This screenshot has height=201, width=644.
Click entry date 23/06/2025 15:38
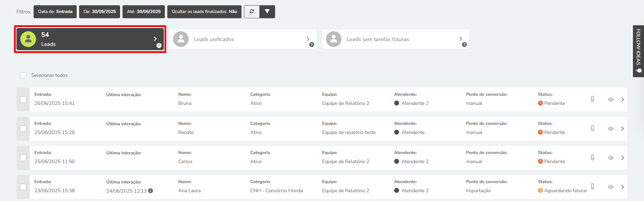pyautogui.click(x=54, y=190)
